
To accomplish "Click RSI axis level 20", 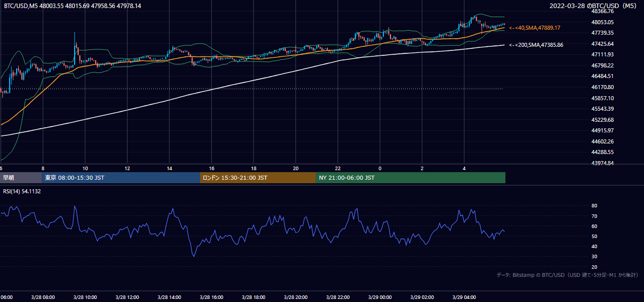I will 594,267.
